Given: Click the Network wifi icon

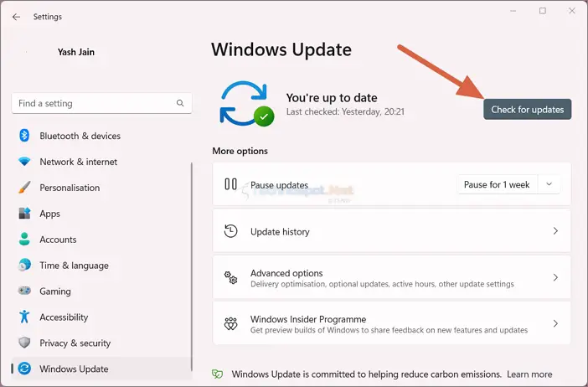Looking at the screenshot, I should tap(24, 162).
